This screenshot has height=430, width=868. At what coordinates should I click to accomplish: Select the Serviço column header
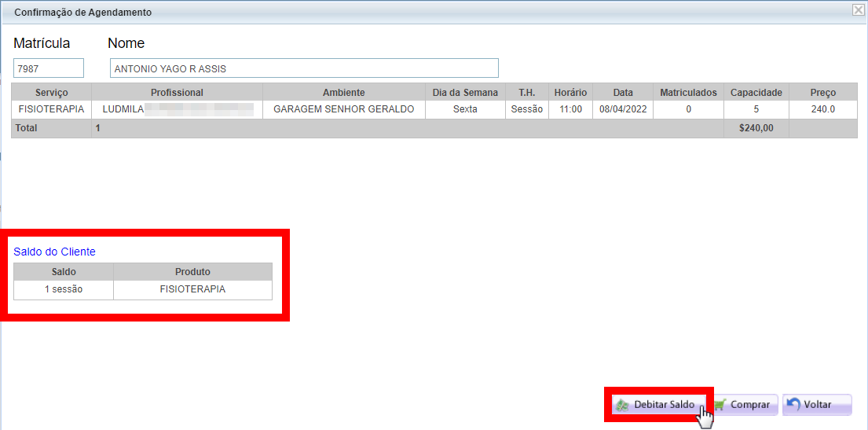click(51, 93)
